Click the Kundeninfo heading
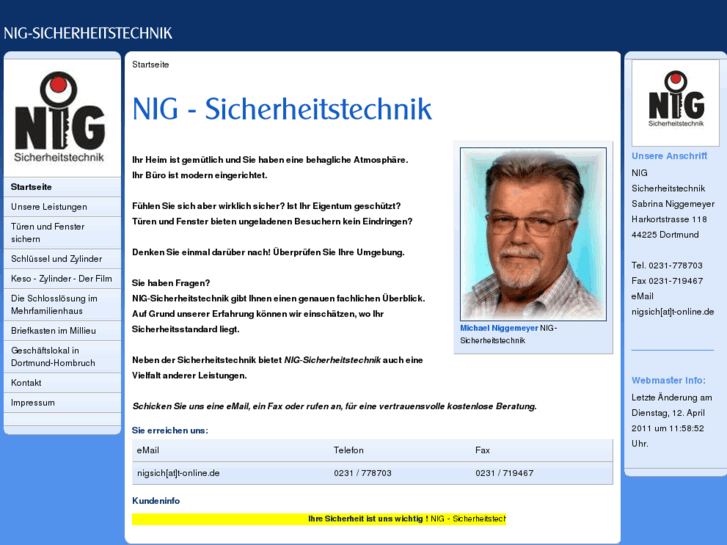Image resolution: width=727 pixels, height=545 pixels. (x=156, y=500)
